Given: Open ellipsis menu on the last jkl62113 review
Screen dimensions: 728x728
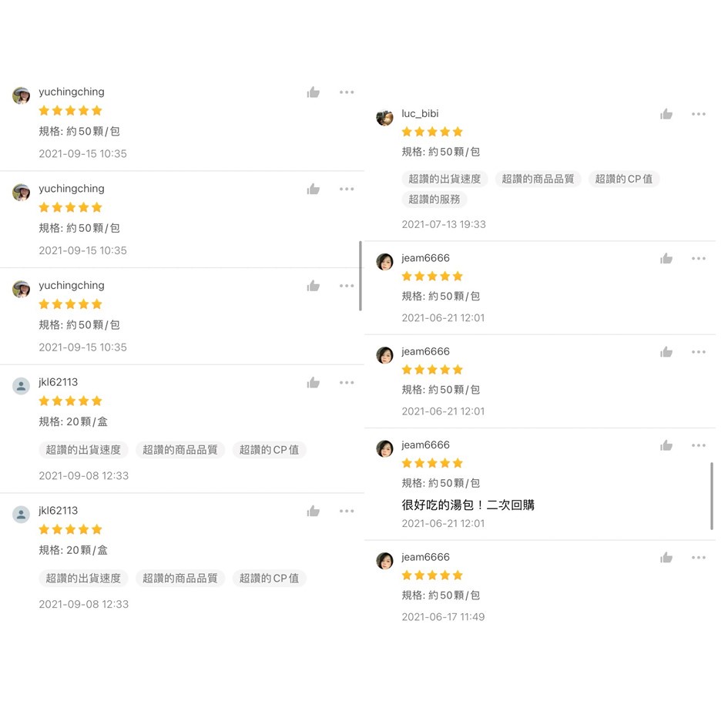Looking at the screenshot, I should tap(347, 512).
